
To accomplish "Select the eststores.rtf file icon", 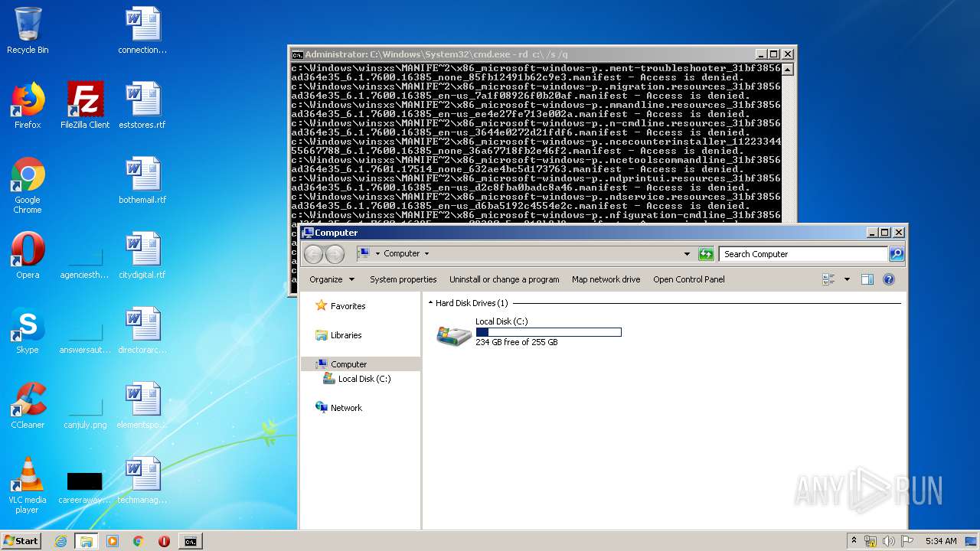I will click(142, 106).
